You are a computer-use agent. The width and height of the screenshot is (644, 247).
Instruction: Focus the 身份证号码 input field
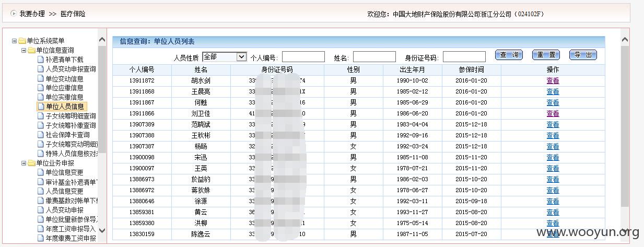point(464,56)
